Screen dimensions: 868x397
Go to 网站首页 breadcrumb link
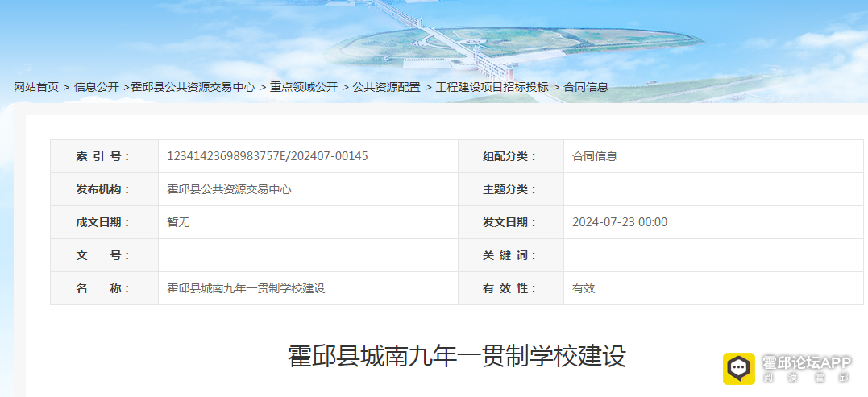36,87
